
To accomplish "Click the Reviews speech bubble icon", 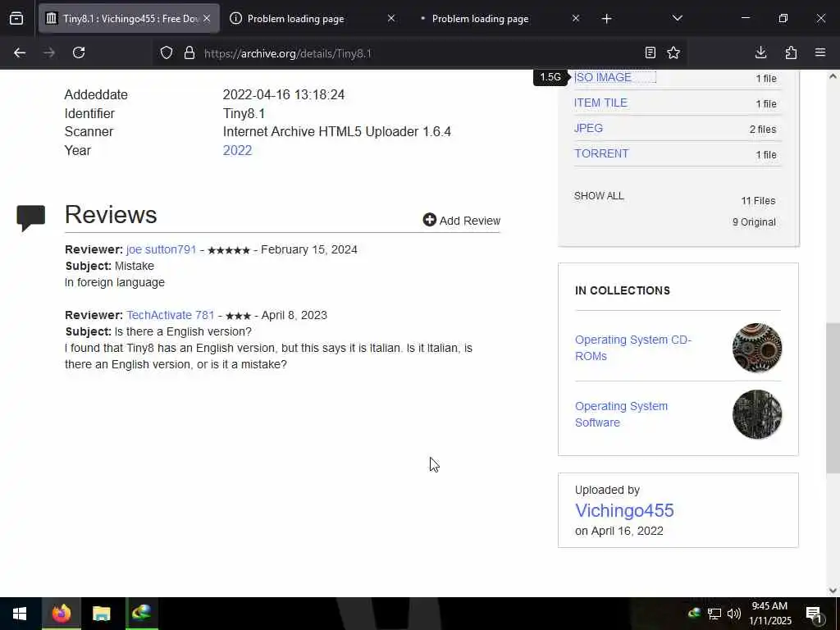I will (31, 218).
